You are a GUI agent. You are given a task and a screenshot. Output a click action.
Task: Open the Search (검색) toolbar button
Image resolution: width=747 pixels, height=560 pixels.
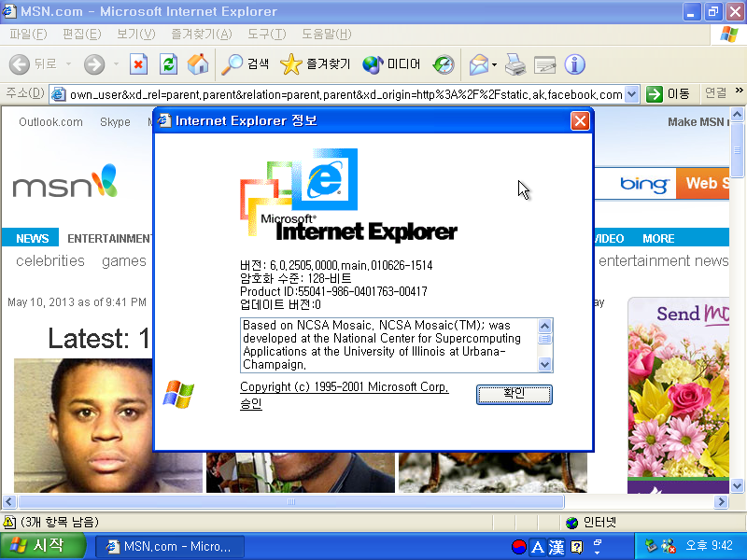pyautogui.click(x=246, y=63)
